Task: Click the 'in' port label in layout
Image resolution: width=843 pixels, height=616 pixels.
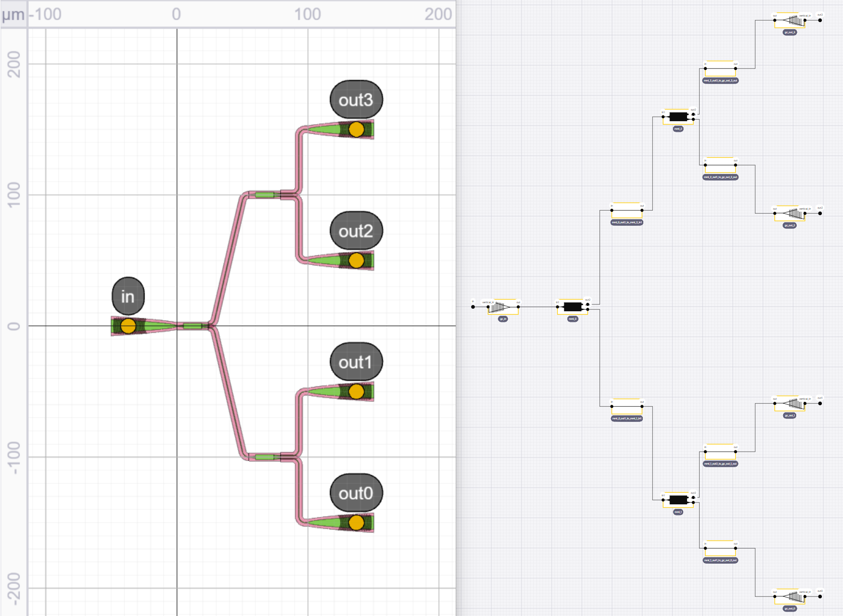Action: (128, 297)
